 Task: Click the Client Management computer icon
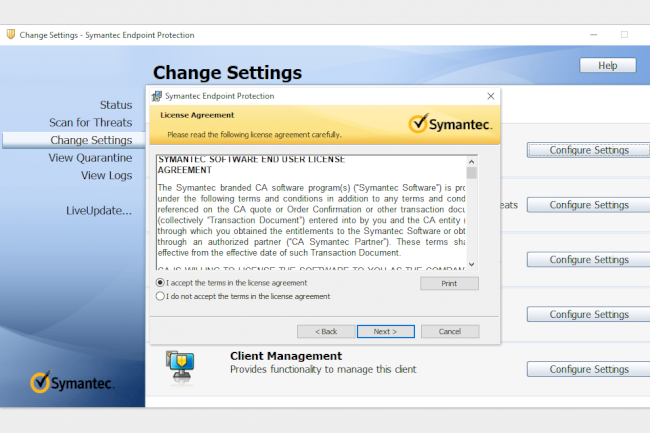click(180, 366)
